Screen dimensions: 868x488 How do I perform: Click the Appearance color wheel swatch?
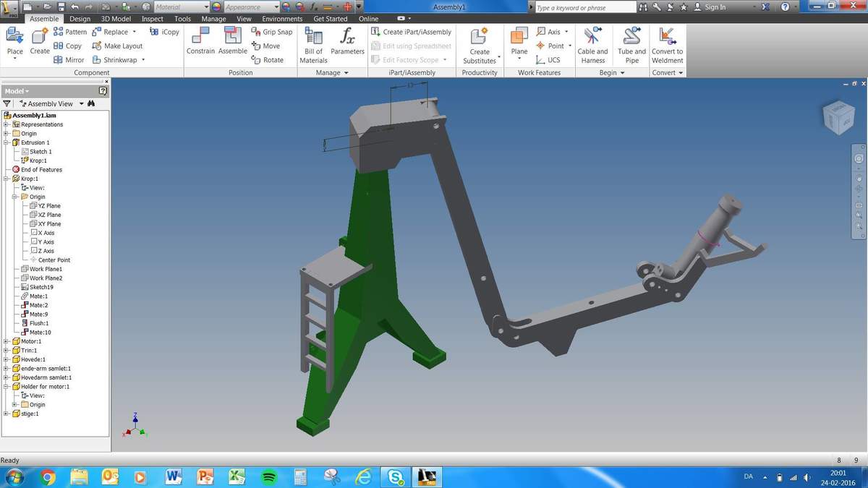point(216,7)
